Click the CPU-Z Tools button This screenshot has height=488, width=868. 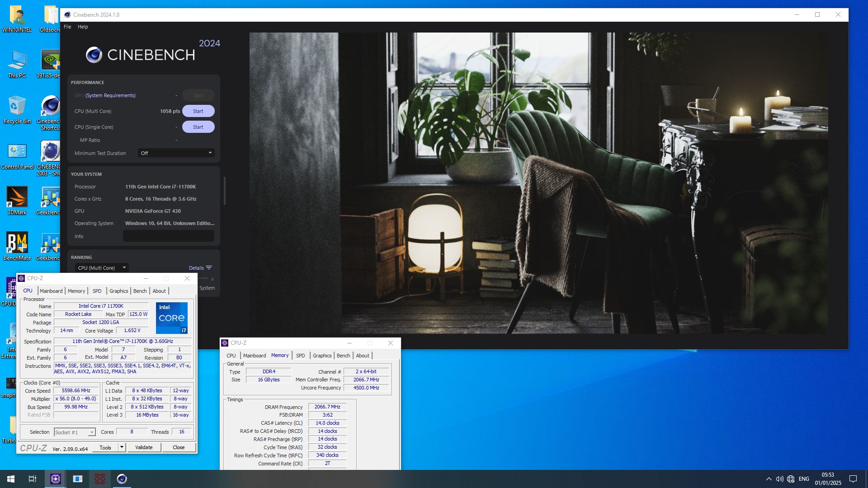pyautogui.click(x=105, y=447)
